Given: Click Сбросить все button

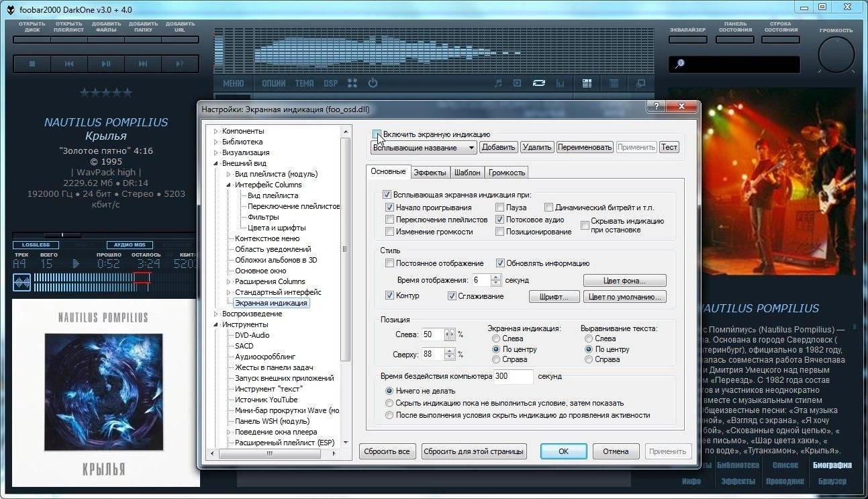Looking at the screenshot, I should tap(387, 451).
